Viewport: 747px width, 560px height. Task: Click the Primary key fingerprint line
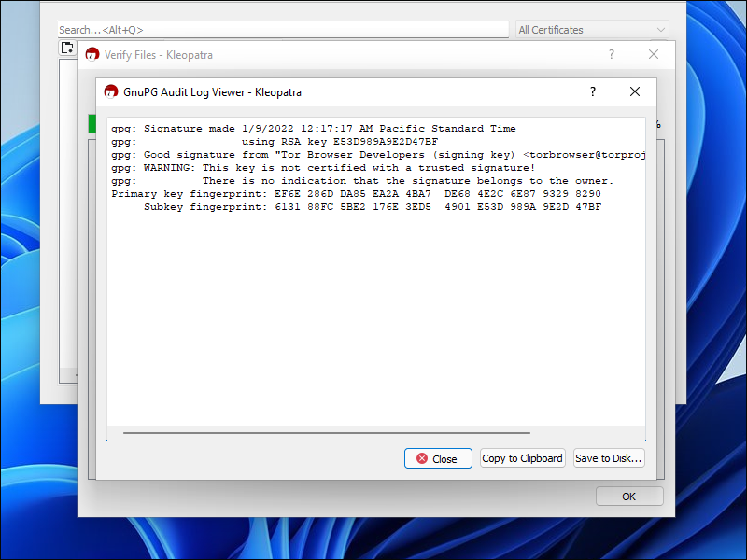(356, 194)
